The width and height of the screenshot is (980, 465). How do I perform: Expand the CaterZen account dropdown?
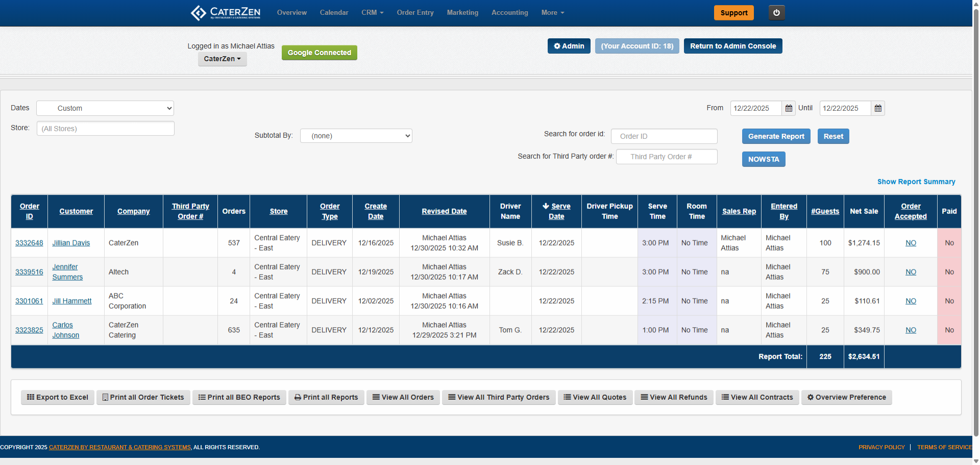tap(222, 59)
